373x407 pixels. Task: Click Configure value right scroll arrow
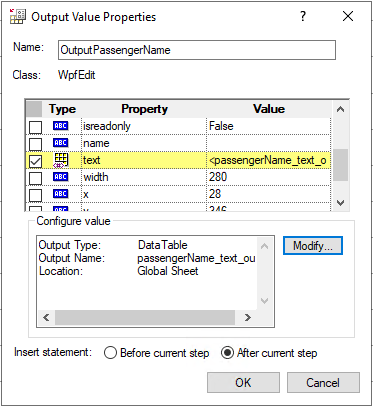[x=247, y=318]
